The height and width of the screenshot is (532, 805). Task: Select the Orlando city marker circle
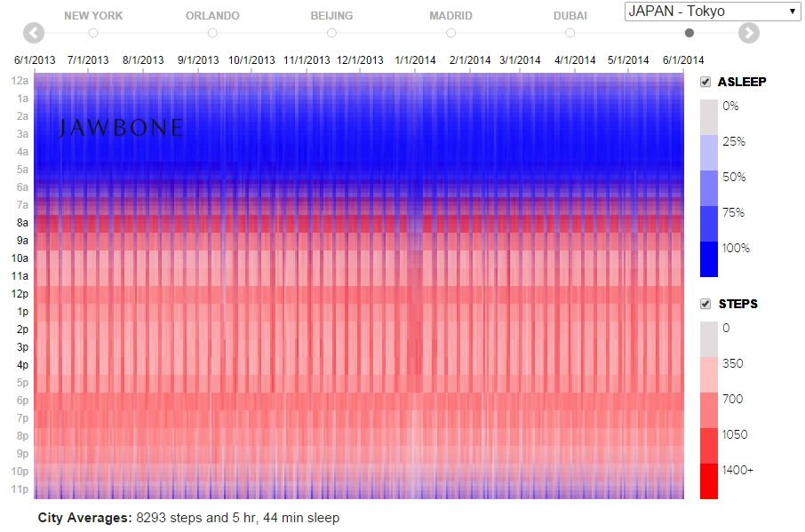tap(212, 33)
